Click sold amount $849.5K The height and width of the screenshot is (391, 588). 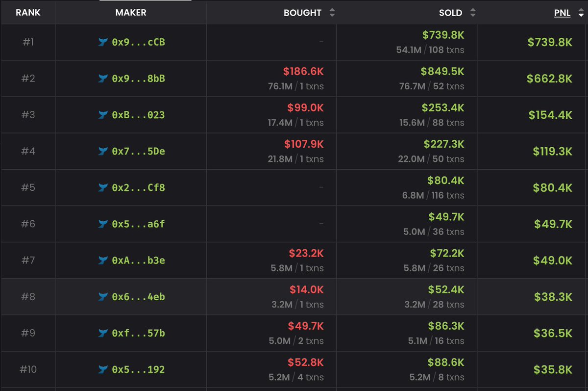point(442,72)
